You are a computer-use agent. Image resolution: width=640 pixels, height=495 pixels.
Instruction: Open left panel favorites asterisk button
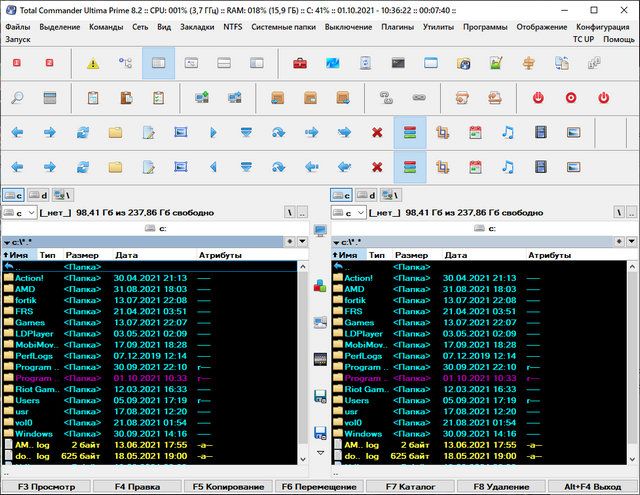[x=289, y=242]
